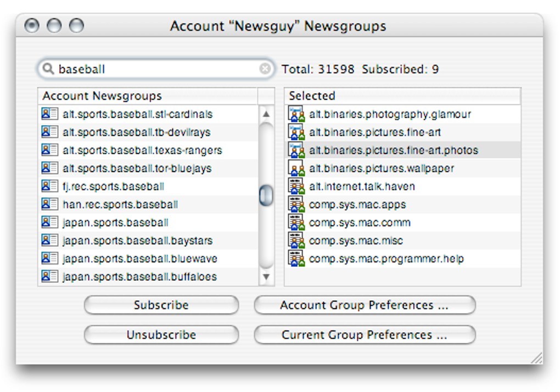This screenshot has width=560, height=392.
Task: Click subscribed group icon for alt.internet.talk.haven
Action: pos(296,186)
